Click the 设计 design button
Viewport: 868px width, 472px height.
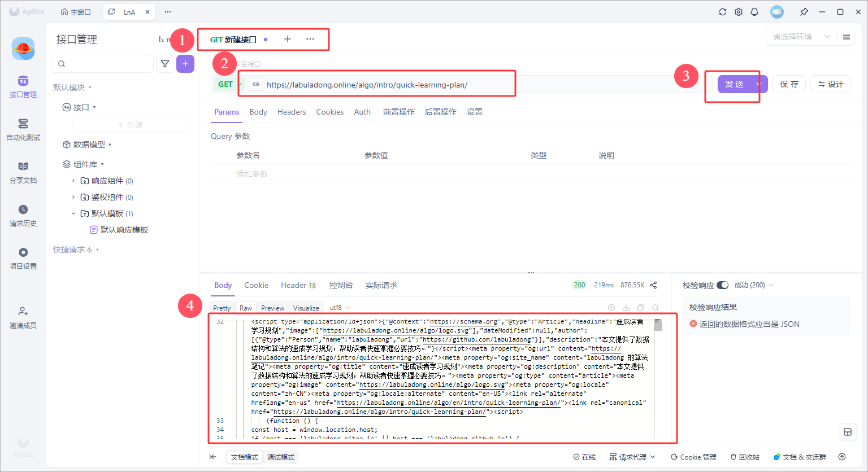coord(831,84)
